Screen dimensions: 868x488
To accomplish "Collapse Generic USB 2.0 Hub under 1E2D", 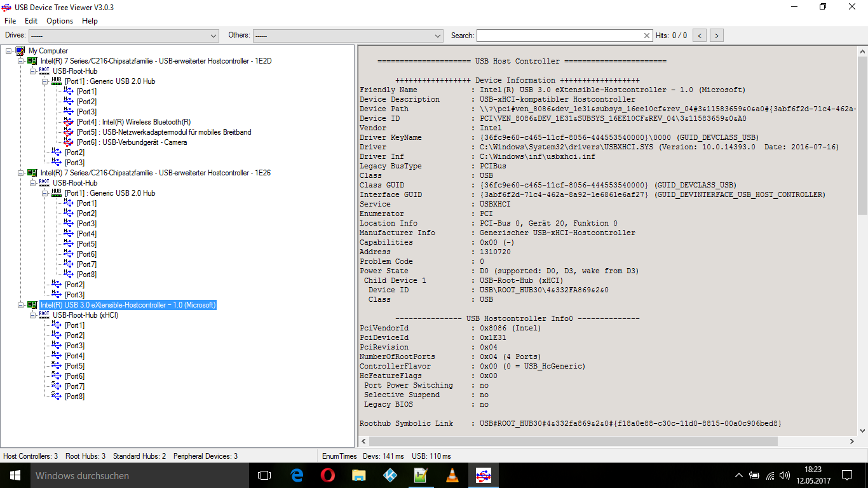I will pyautogui.click(x=44, y=81).
